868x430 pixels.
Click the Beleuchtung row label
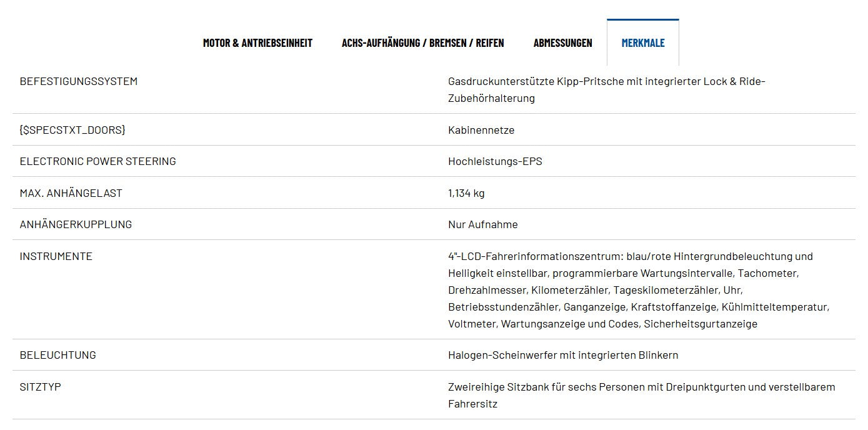57,355
